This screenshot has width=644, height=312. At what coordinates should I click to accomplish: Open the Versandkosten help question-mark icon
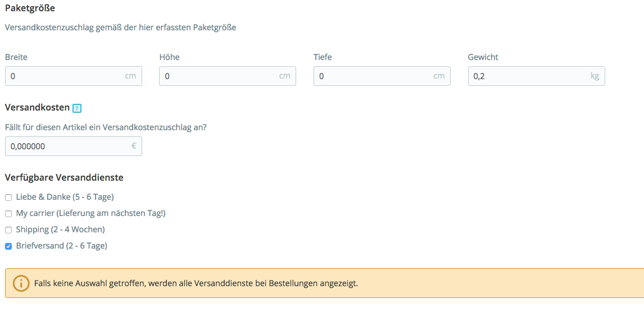coord(77,108)
